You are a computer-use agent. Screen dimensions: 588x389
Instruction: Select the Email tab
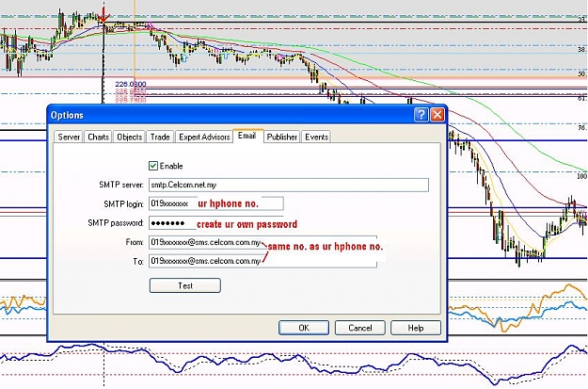tap(247, 136)
